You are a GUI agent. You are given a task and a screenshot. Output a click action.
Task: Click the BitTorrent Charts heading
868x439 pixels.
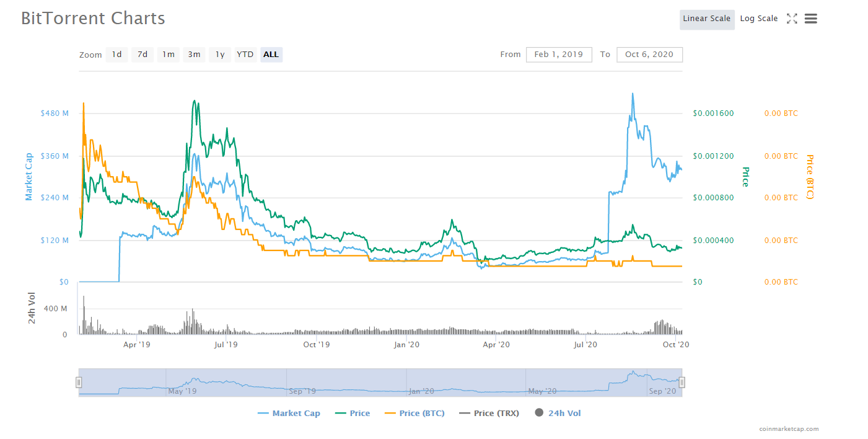tap(93, 18)
